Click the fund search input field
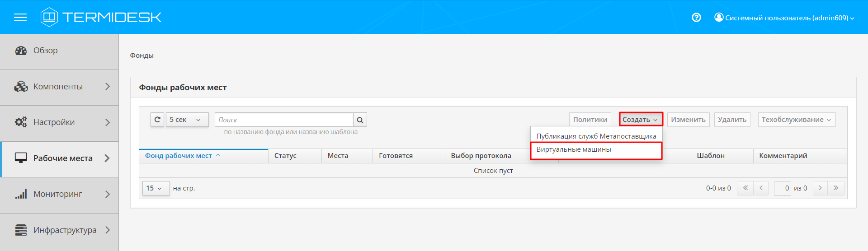The height and width of the screenshot is (251, 868). 284,120
